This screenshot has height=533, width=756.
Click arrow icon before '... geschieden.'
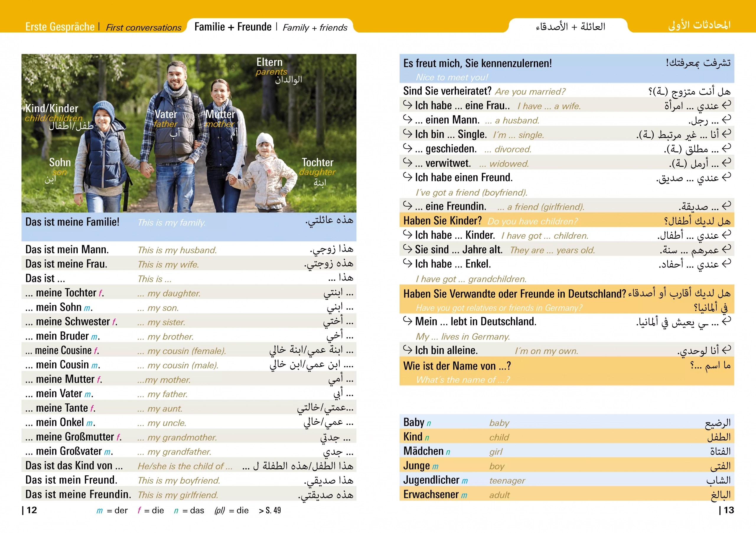pyautogui.click(x=407, y=148)
